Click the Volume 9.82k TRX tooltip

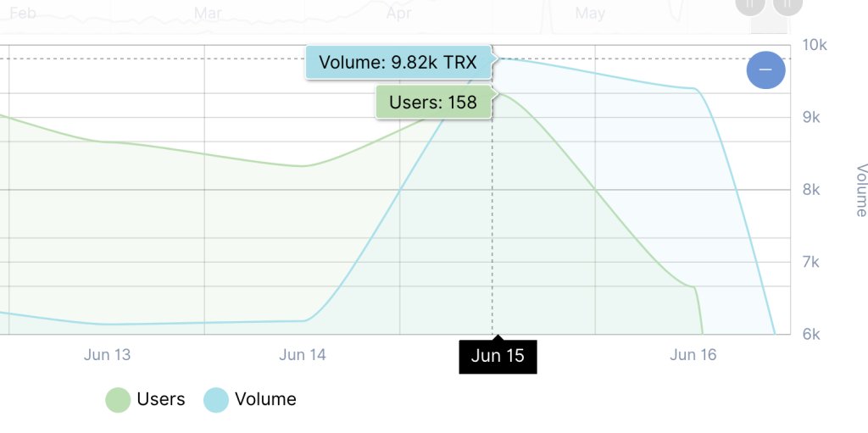[398, 62]
